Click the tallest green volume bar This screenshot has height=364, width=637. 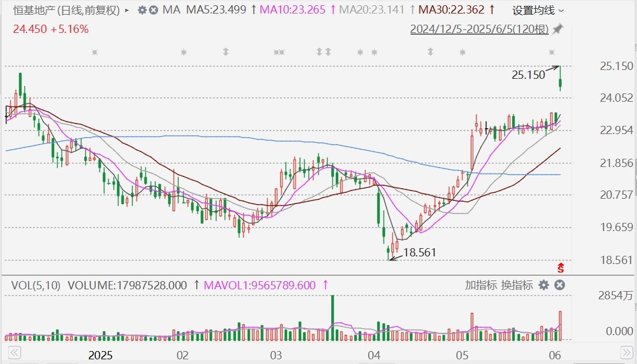(333, 318)
